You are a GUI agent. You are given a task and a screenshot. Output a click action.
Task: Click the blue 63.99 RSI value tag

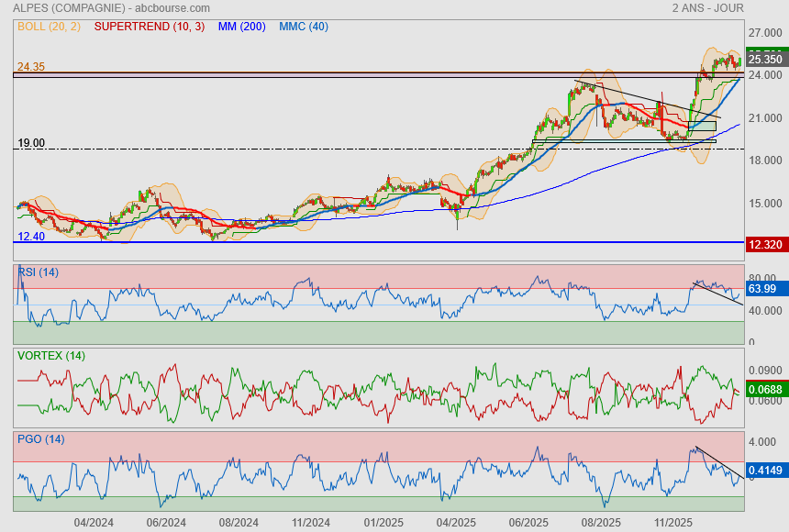click(x=762, y=289)
